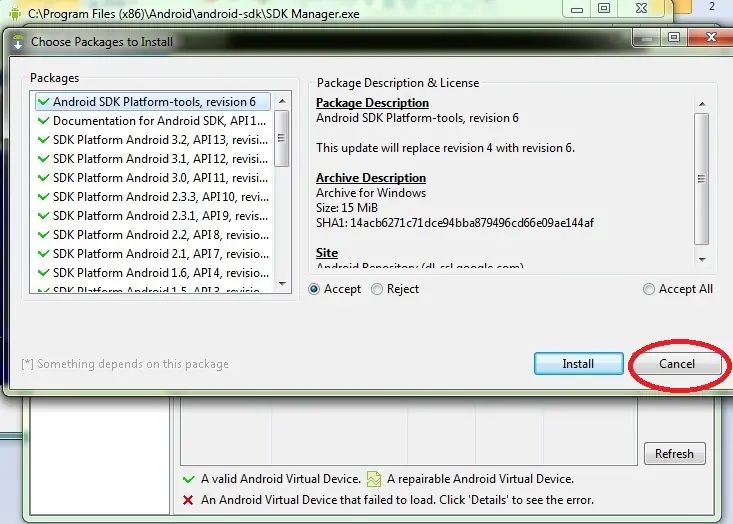
Task: Click packages list scroll down arrow
Action: click(x=282, y=284)
